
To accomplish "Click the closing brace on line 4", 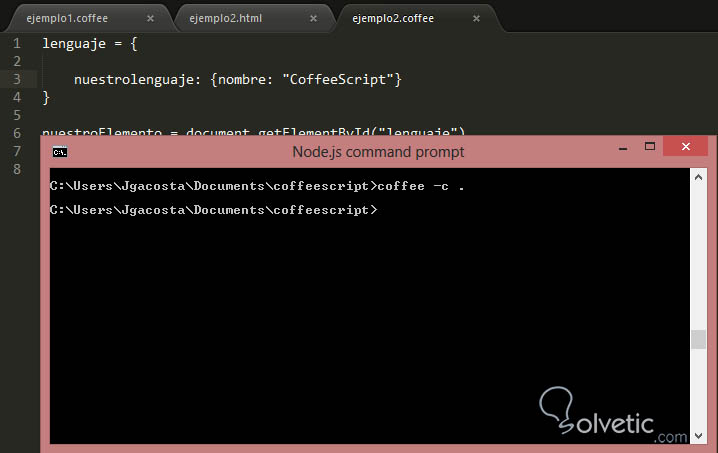I will coord(46,98).
